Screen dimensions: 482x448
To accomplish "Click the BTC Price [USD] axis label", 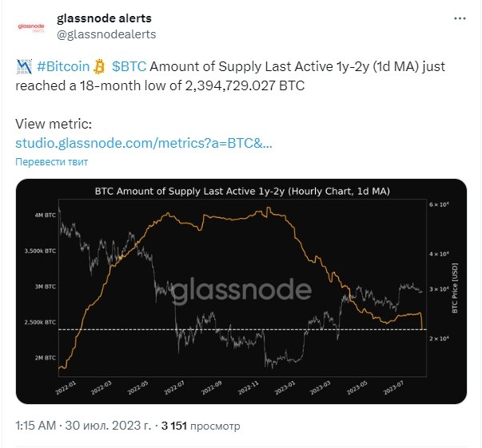I will pos(455,288).
